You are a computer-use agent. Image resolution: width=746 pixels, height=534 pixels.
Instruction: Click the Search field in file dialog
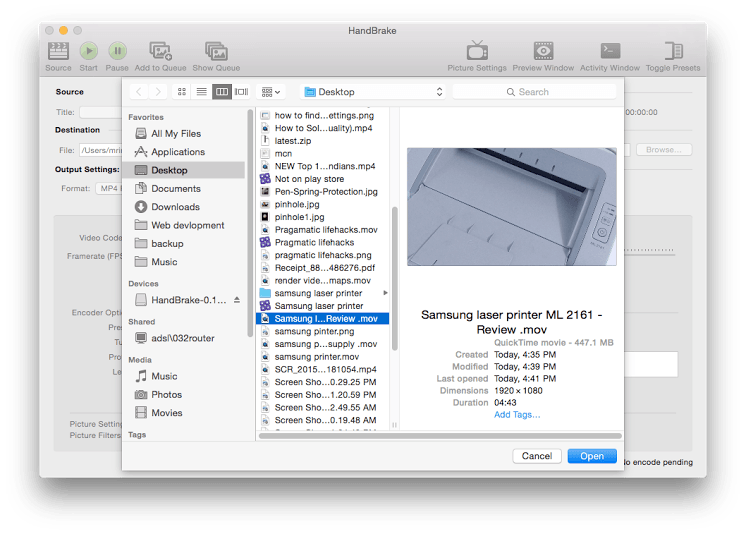(534, 92)
